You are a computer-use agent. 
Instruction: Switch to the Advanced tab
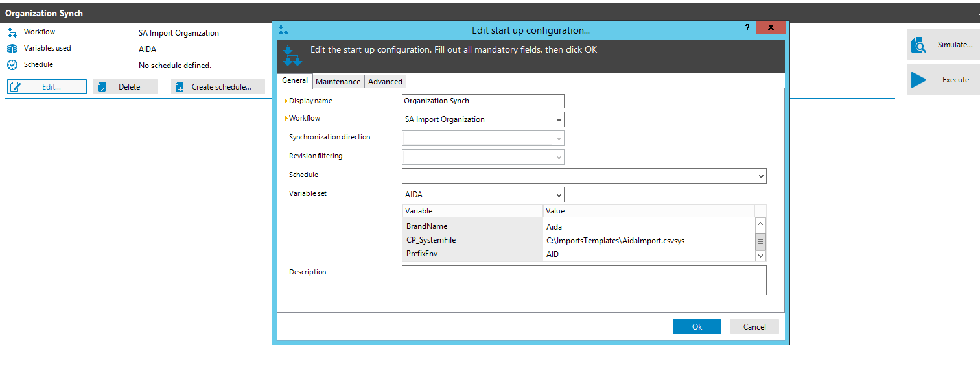pyautogui.click(x=385, y=82)
